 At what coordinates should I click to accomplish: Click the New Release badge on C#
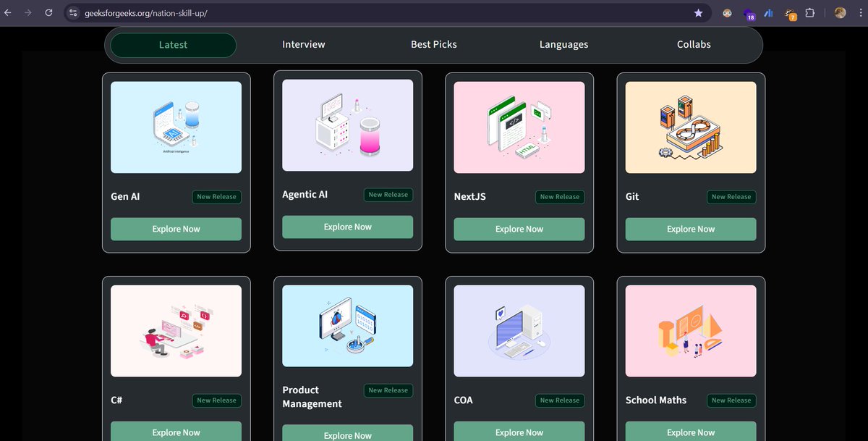tap(217, 400)
